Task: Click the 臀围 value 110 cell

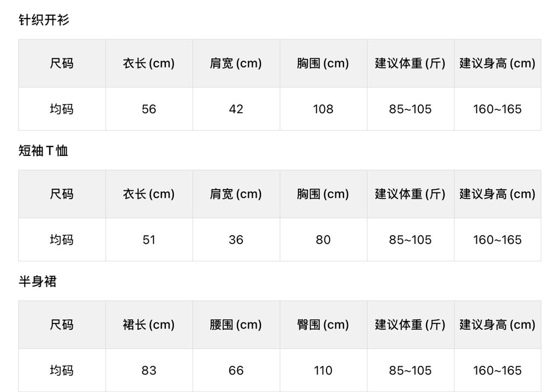Action: point(323,370)
